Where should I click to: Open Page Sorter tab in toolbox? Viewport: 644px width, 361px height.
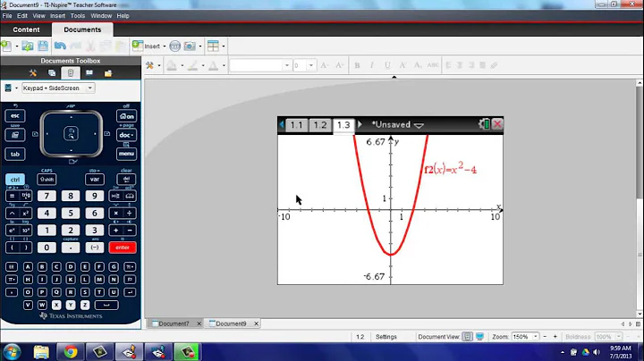coord(52,73)
